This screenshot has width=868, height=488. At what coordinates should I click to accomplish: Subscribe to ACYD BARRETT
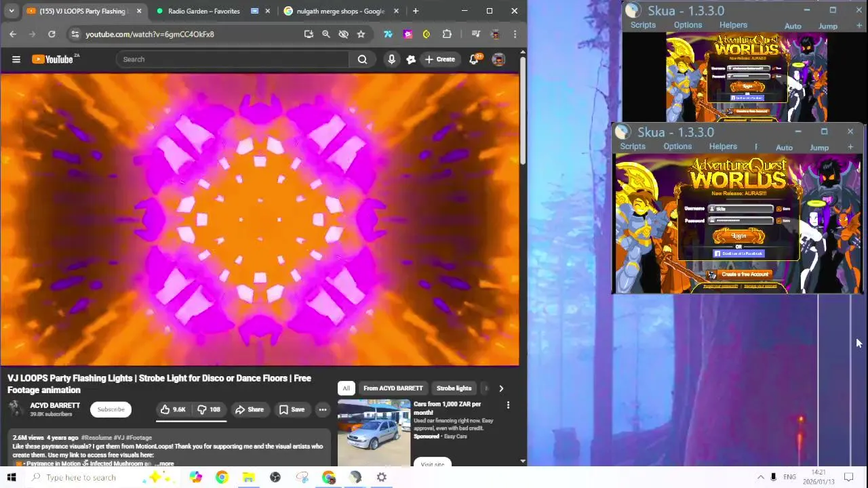click(111, 409)
